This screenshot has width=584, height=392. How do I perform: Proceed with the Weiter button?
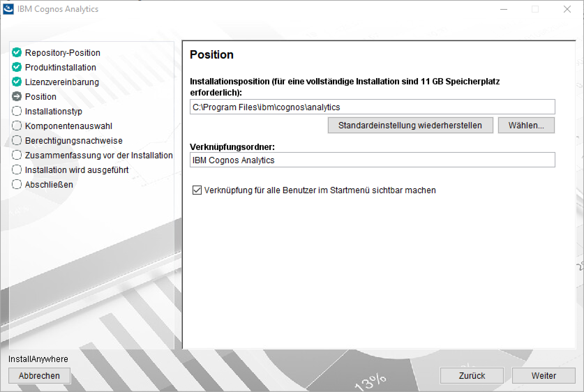544,376
